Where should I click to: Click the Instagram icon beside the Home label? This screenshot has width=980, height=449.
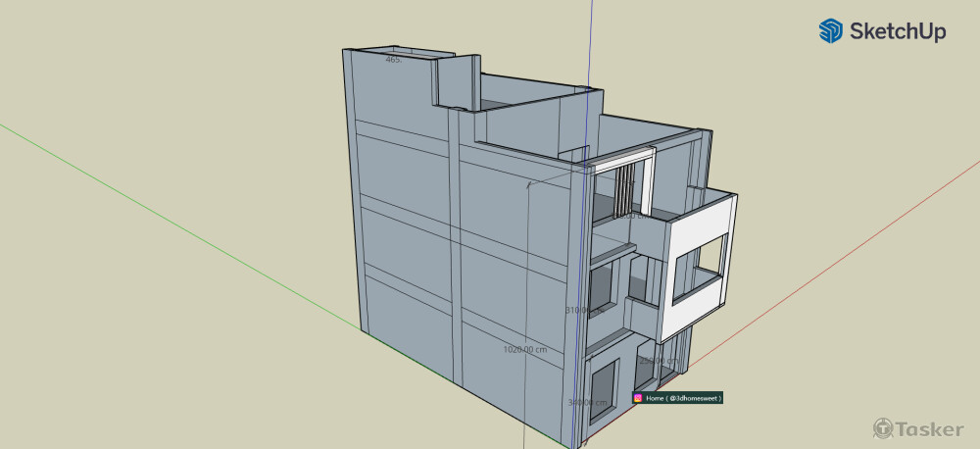[x=638, y=398]
